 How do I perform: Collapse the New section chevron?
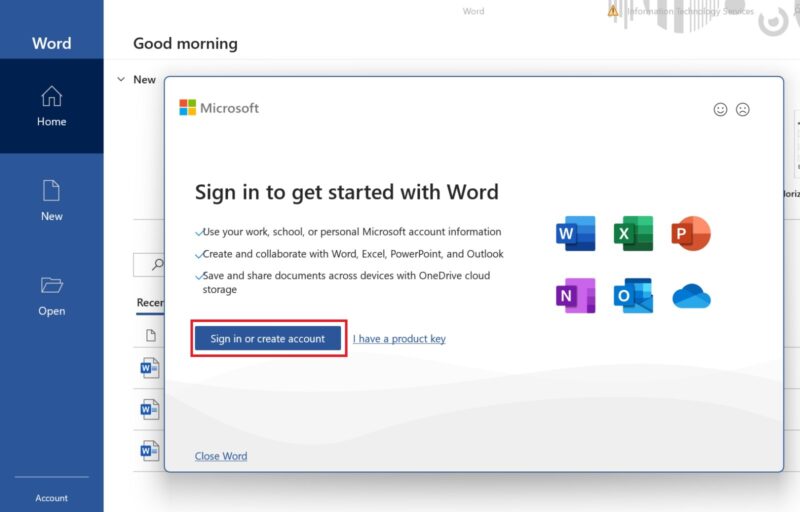point(121,79)
